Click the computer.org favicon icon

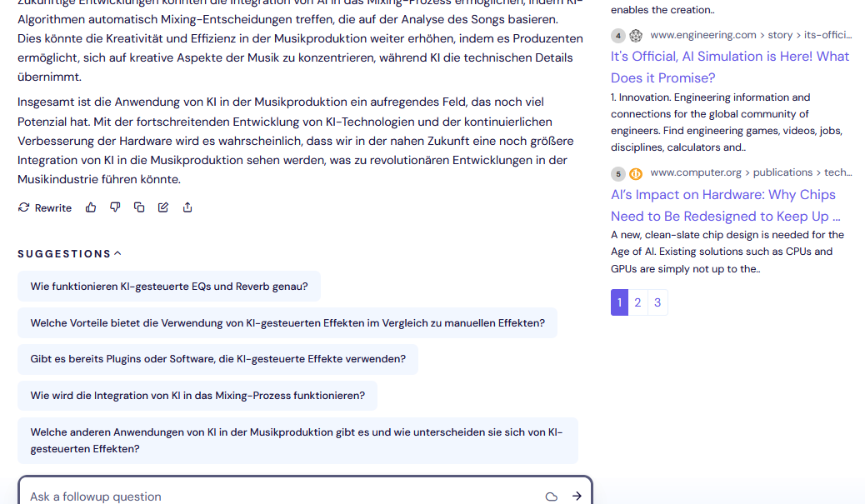636,174
